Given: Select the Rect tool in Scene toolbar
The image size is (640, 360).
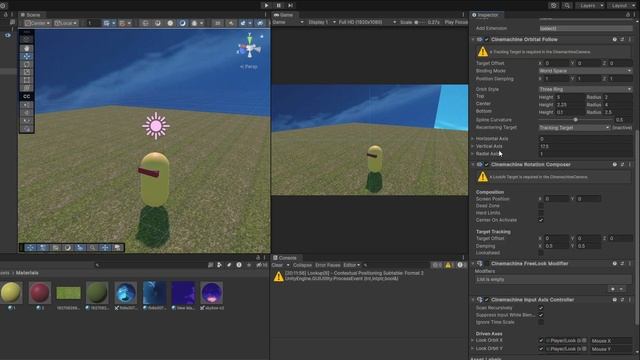Looking at the screenshot, I should [27, 80].
